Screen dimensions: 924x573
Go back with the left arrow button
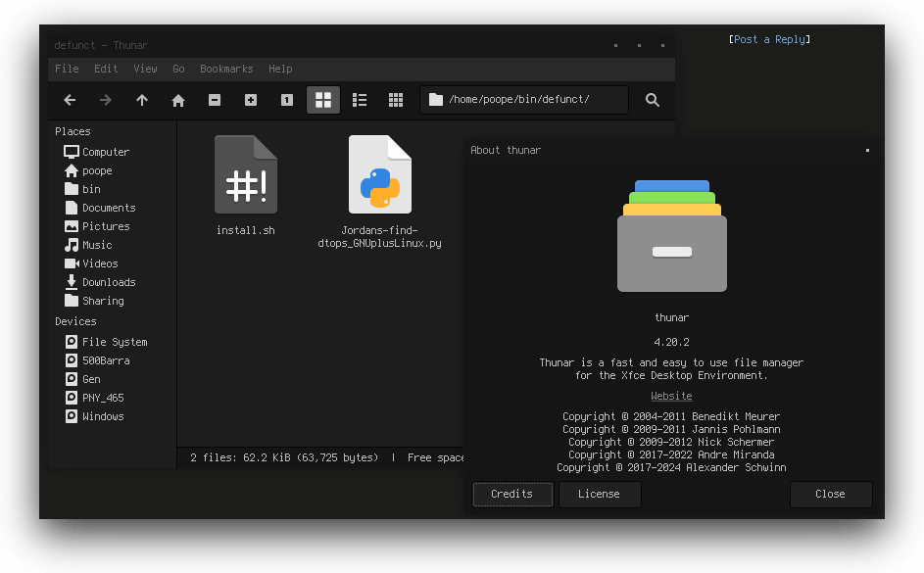click(x=70, y=100)
